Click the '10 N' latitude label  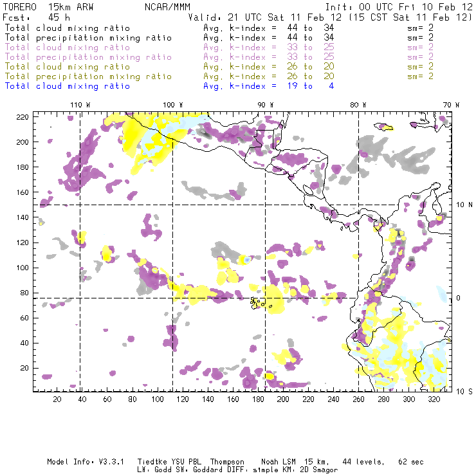464,205
